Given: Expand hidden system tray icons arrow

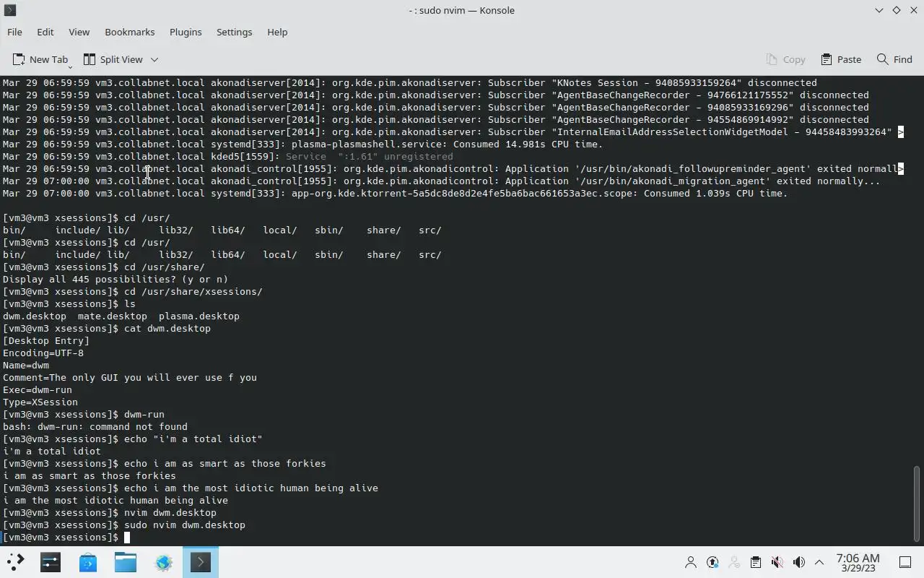Looking at the screenshot, I should (819, 562).
